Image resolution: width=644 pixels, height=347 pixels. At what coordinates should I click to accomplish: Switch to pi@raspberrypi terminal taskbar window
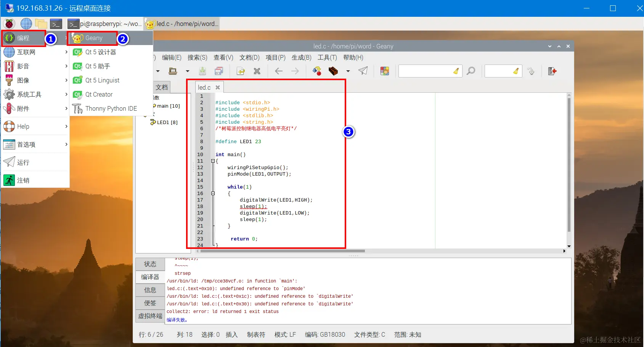point(105,24)
